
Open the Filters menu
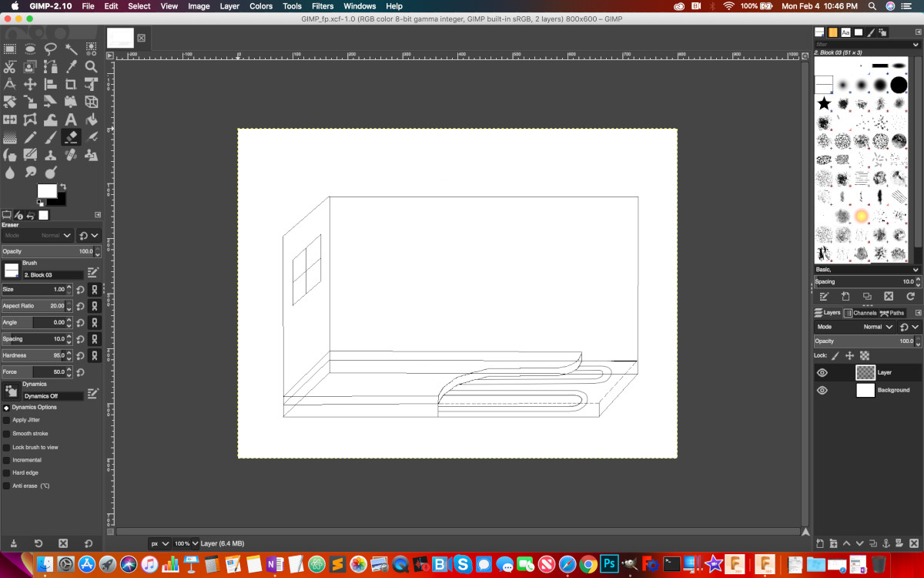(x=323, y=6)
